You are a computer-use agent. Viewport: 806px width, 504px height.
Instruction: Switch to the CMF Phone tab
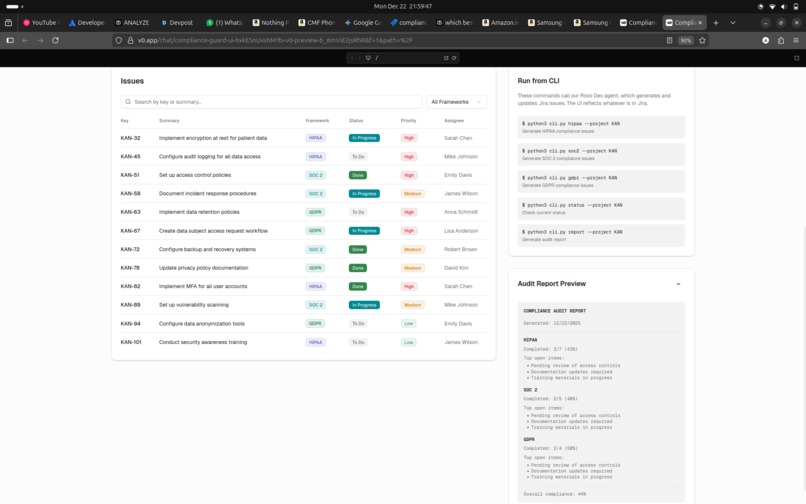click(x=316, y=23)
